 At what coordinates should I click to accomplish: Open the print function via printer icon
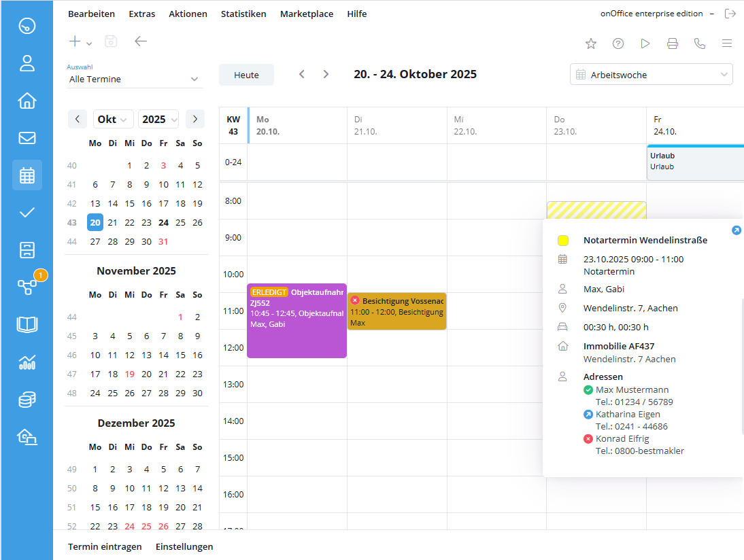[x=673, y=43]
